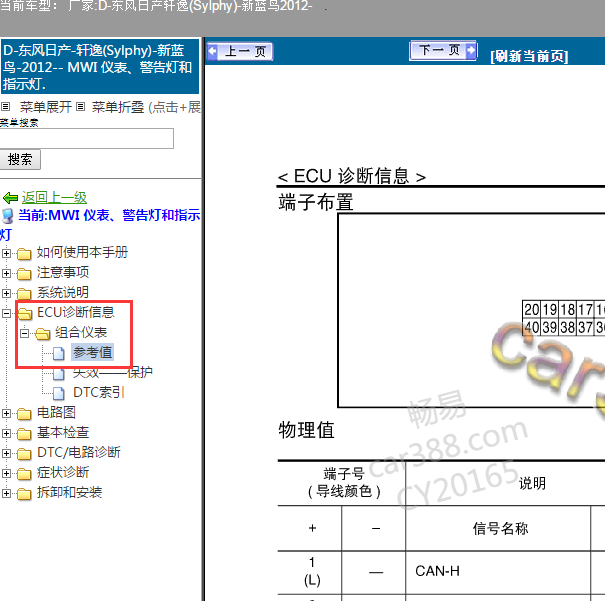605x601 pixels.
Task: Click the 参考值 document icon
Action: click(x=59, y=353)
